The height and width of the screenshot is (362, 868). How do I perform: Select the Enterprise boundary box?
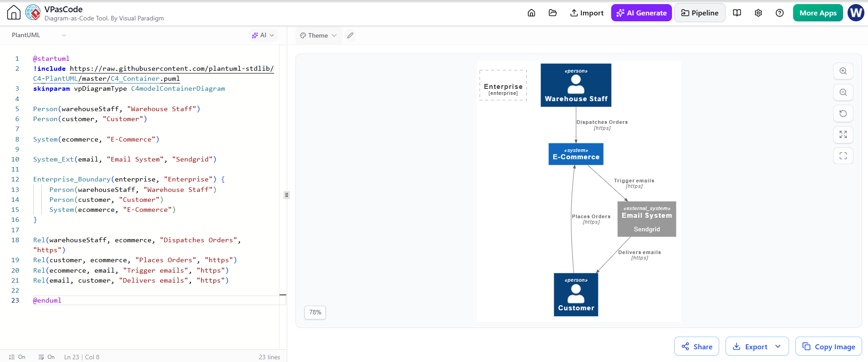(x=503, y=85)
